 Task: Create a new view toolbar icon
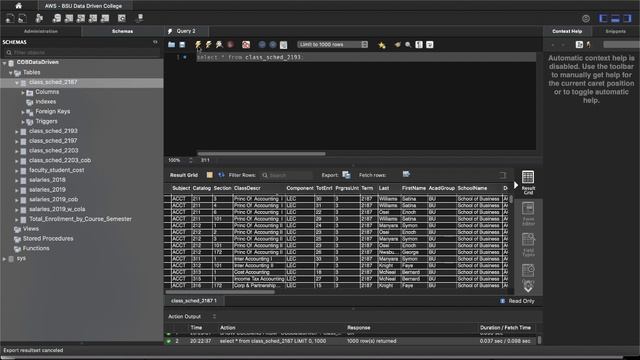81,18
